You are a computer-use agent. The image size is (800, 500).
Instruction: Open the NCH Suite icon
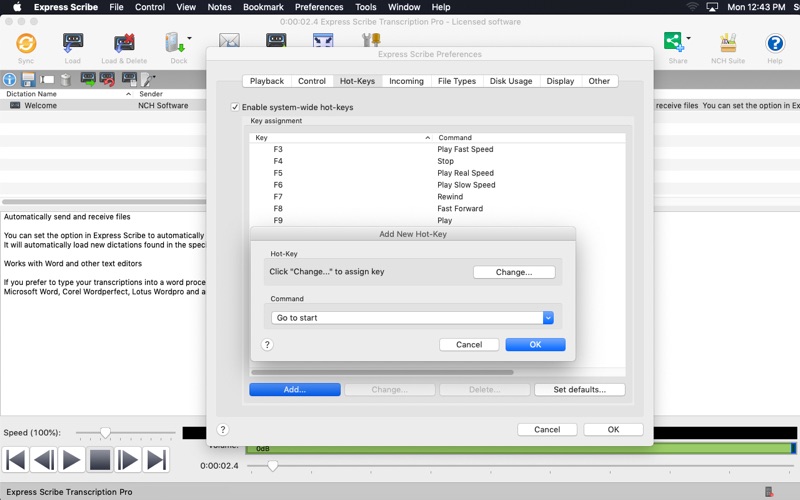[728, 43]
